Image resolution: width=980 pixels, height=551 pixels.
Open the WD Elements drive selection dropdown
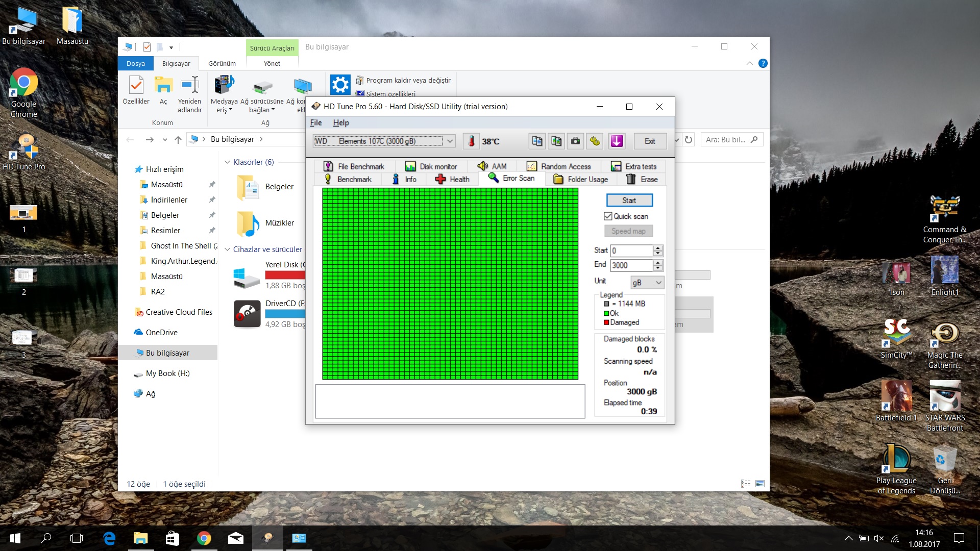[384, 141]
